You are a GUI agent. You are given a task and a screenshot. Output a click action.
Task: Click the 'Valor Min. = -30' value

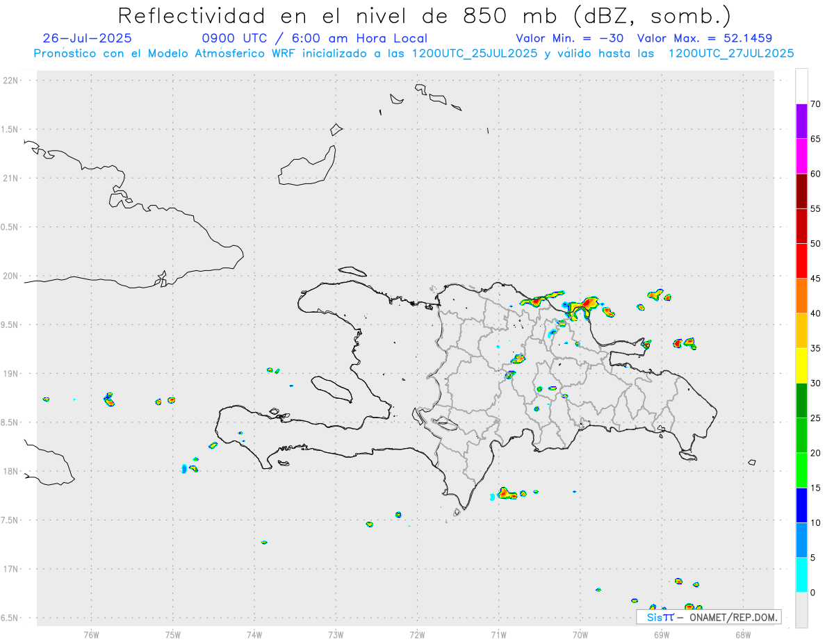click(570, 38)
